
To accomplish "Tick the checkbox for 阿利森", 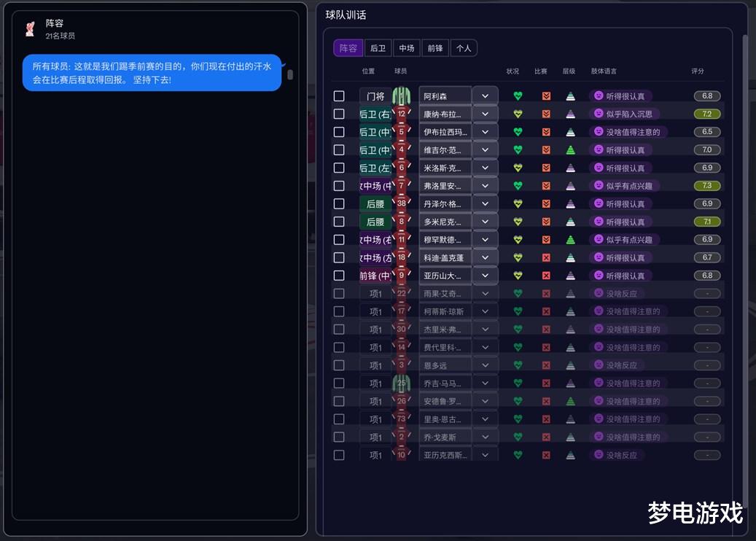I will point(339,96).
